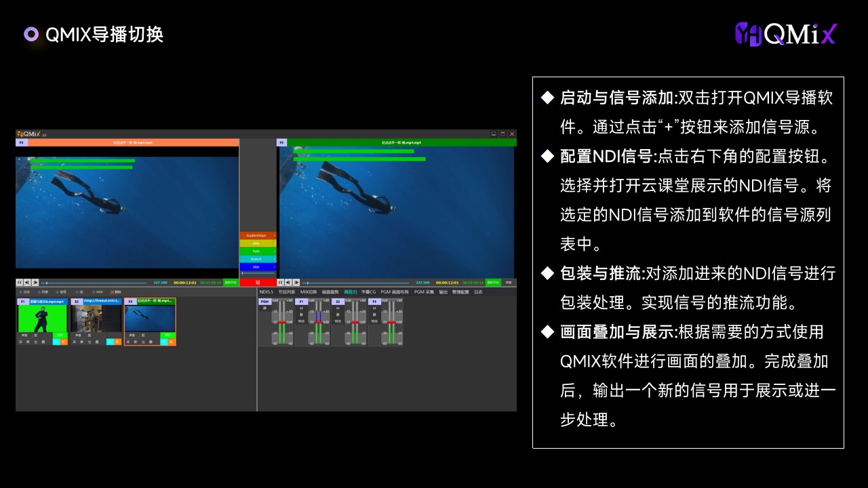Click cyan button on S2 source card
Viewport: 868px width, 488px height.
(110, 342)
